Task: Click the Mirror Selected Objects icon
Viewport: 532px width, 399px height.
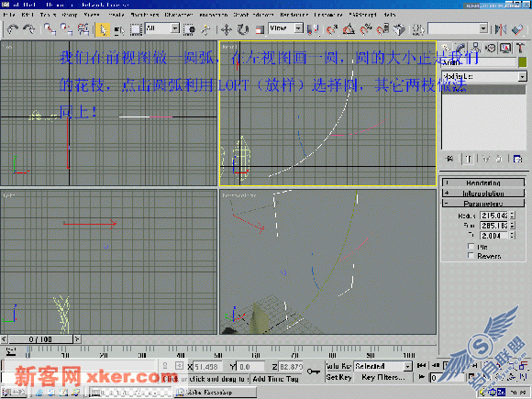Action: click(500, 29)
